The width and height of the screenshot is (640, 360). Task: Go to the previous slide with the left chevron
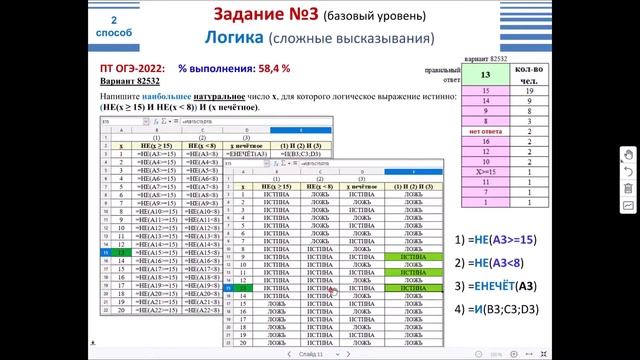pyautogui.click(x=289, y=354)
